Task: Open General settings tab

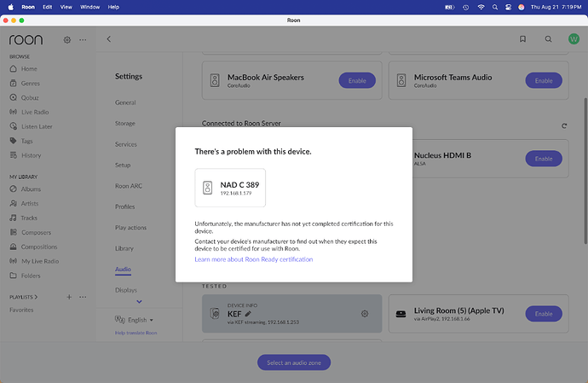Action: tap(125, 102)
